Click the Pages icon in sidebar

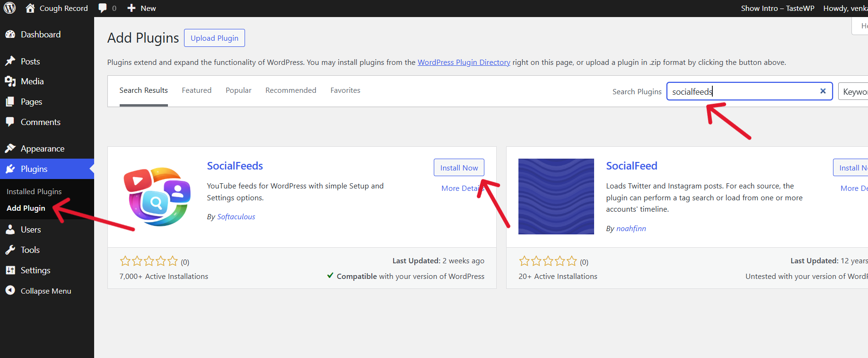point(10,102)
